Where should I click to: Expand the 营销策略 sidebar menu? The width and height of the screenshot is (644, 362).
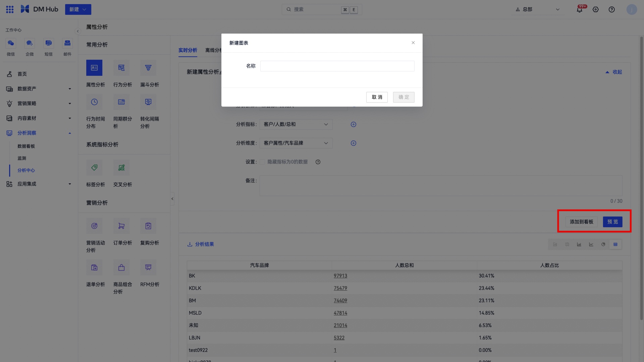(39, 104)
